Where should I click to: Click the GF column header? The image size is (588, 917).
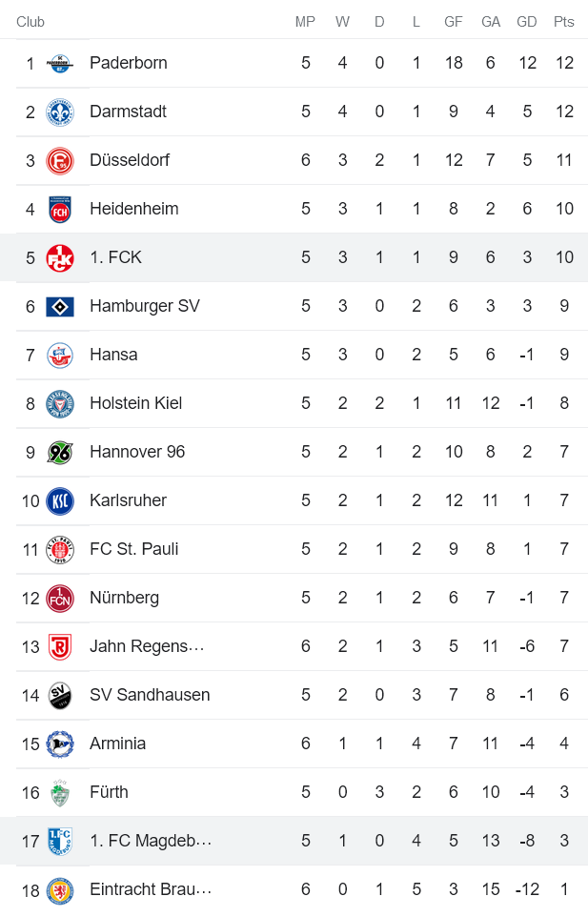coord(453,21)
